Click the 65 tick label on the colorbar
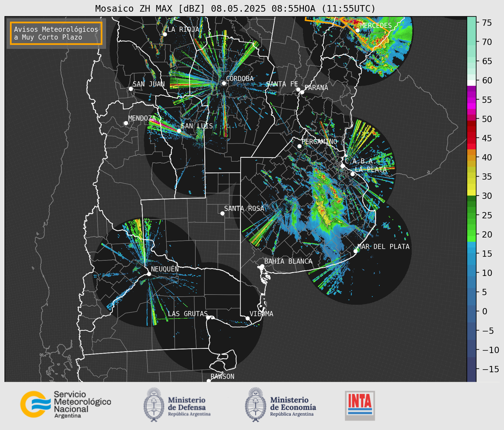Image resolution: width=504 pixels, height=430 pixels. pyautogui.click(x=487, y=61)
